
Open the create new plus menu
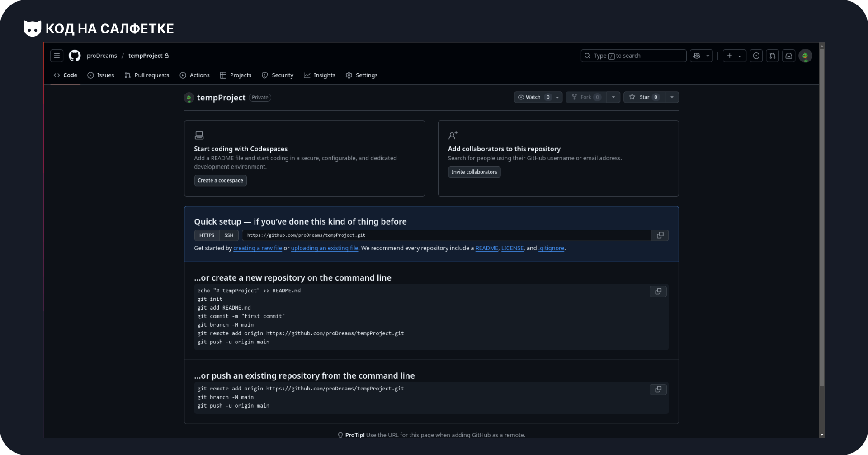(734, 56)
